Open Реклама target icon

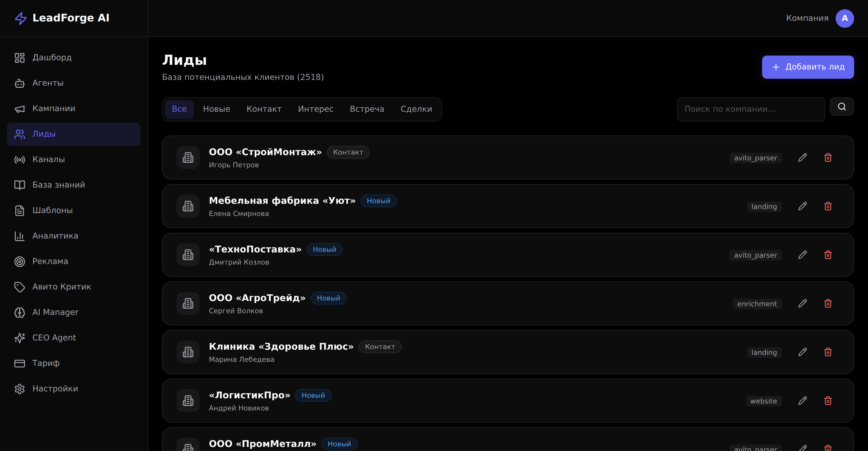pyautogui.click(x=20, y=261)
